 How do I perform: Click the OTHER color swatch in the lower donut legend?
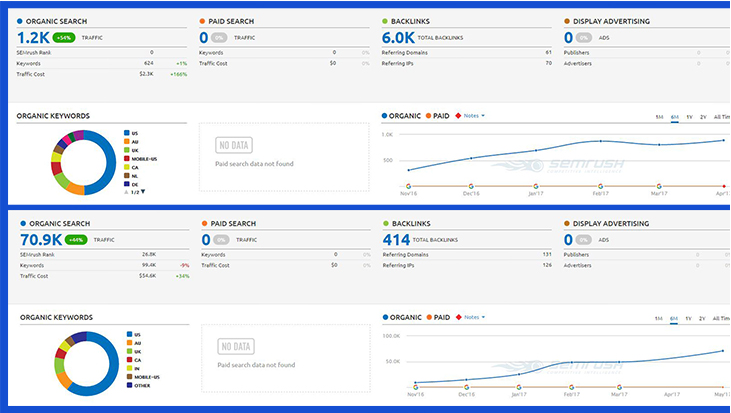(x=127, y=384)
